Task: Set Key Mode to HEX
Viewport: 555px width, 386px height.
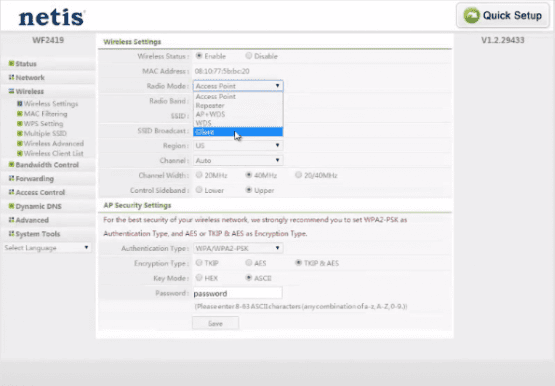Action: (199, 277)
